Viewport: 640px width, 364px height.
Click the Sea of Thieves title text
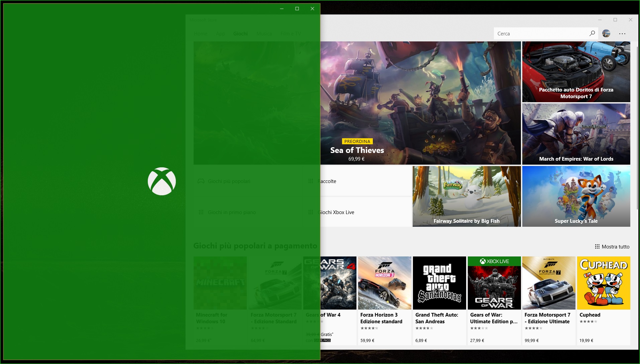point(357,150)
